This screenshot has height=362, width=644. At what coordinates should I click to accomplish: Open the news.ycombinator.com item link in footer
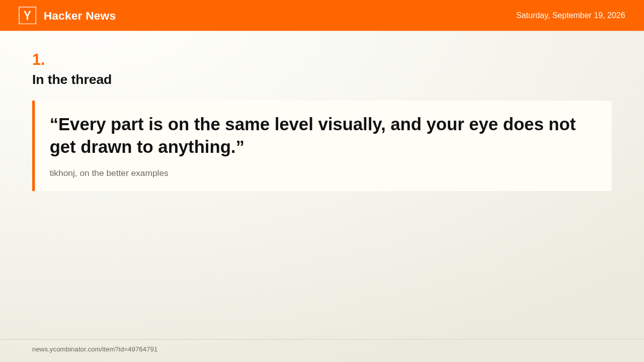click(95, 349)
